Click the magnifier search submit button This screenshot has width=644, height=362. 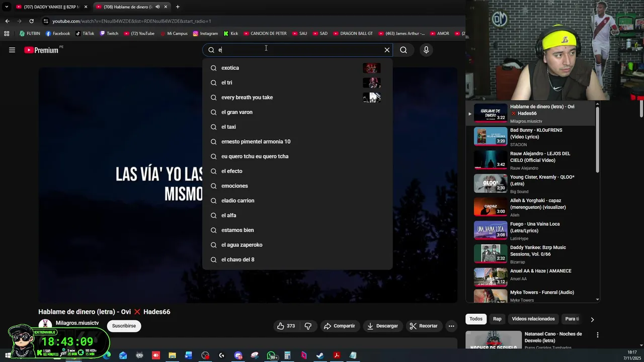pos(404,50)
